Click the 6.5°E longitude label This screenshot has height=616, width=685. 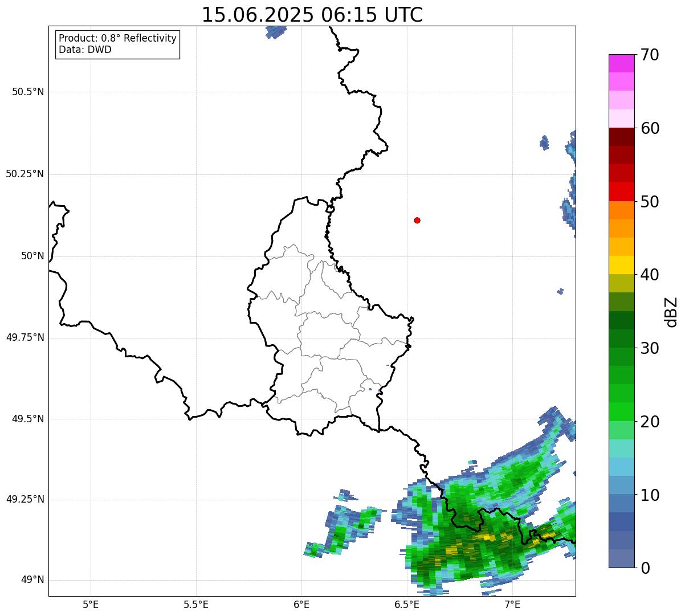tap(407, 604)
